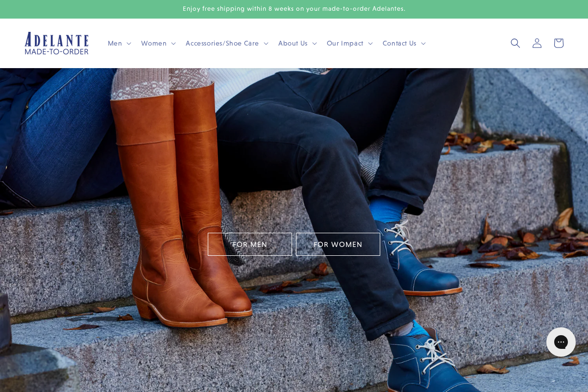The width and height of the screenshot is (588, 392).
Task: Expand the Women navigation dropdown
Action: pos(173,44)
